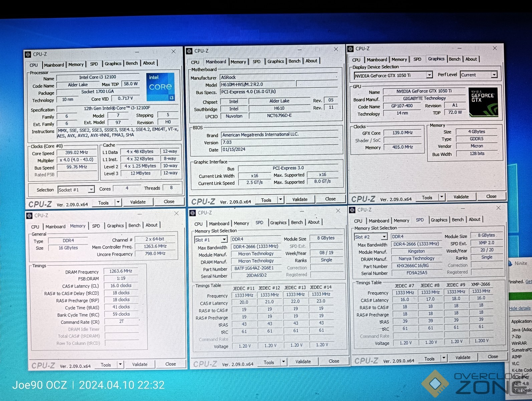Image resolution: width=532 pixels, height=401 pixels.
Task: Open About tab in GPU window
Action: click(471, 59)
